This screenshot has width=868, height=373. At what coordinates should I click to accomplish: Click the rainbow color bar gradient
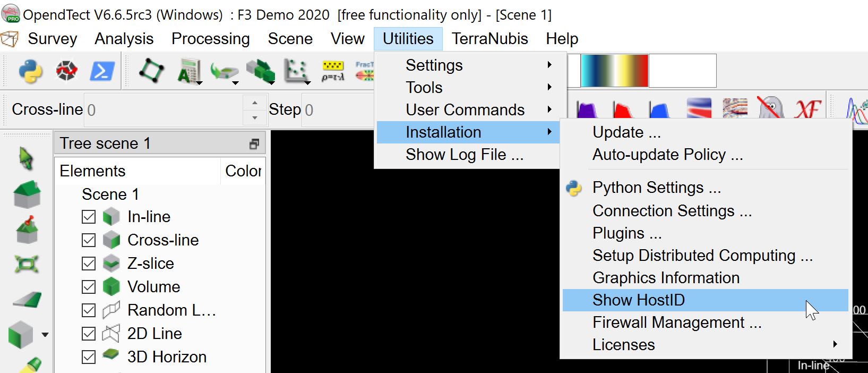(x=614, y=71)
